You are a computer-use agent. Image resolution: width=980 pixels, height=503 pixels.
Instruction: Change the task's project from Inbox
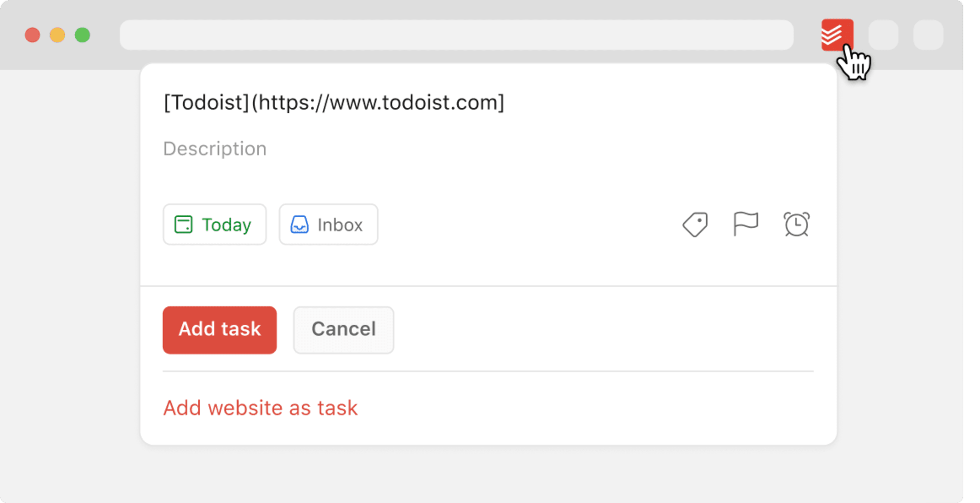click(x=328, y=224)
